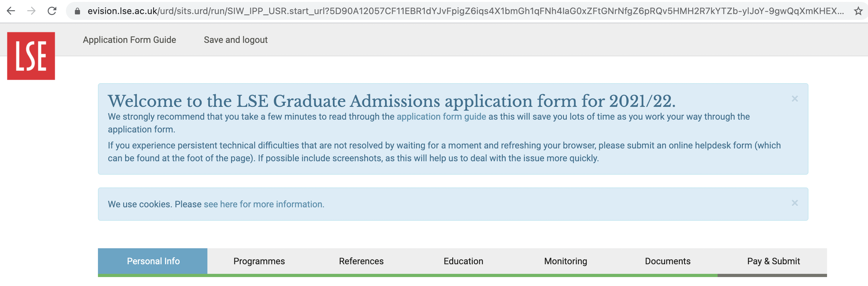Click the padlock site security icon

[77, 12]
